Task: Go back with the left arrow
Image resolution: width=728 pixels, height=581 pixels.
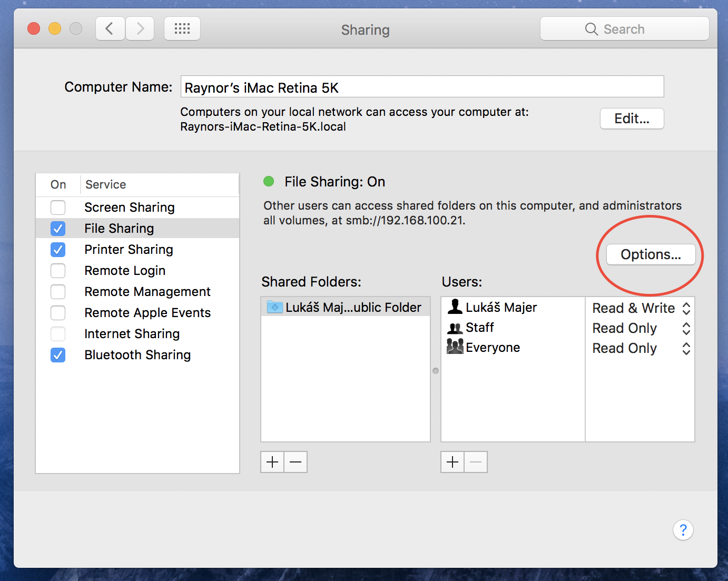Action: tap(110, 28)
